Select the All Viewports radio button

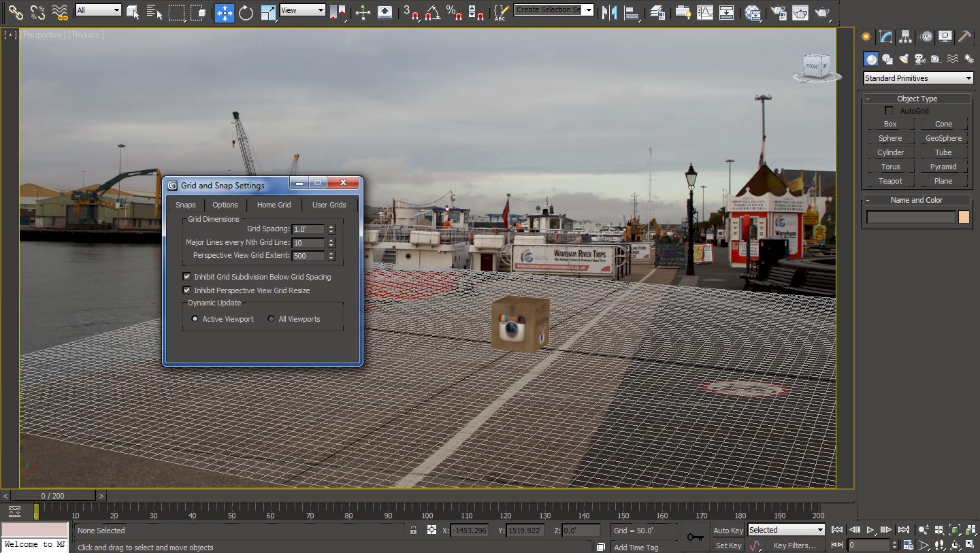tap(272, 319)
